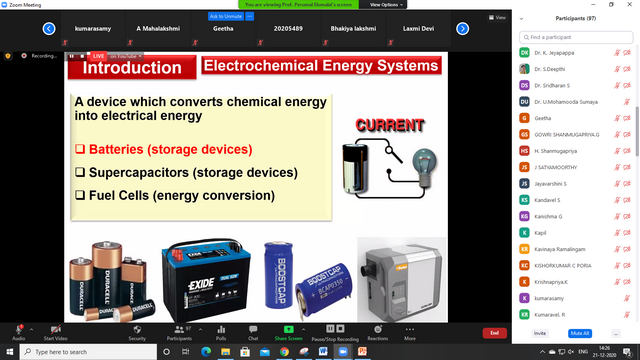Open PowerPoint from the Windows taskbar
The height and width of the screenshot is (360, 640).
362,351
